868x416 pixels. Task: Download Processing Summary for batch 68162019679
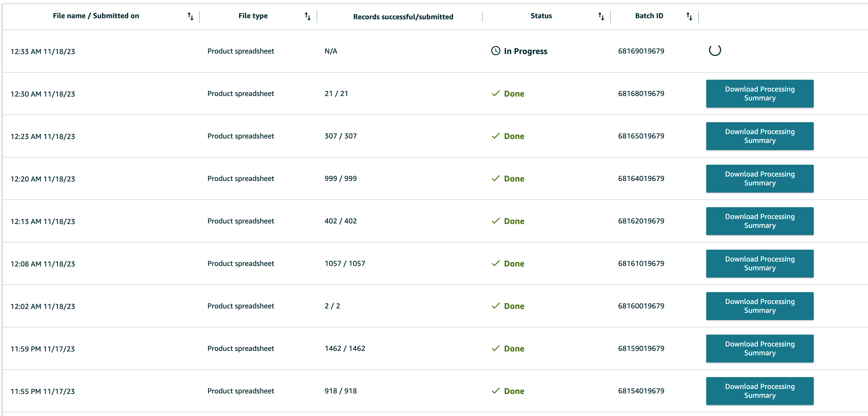point(759,221)
